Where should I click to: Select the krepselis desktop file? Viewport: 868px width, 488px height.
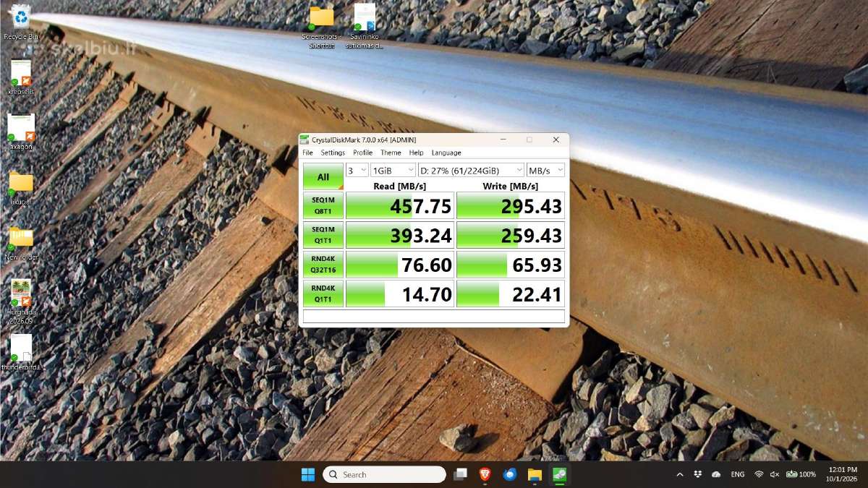tap(21, 77)
